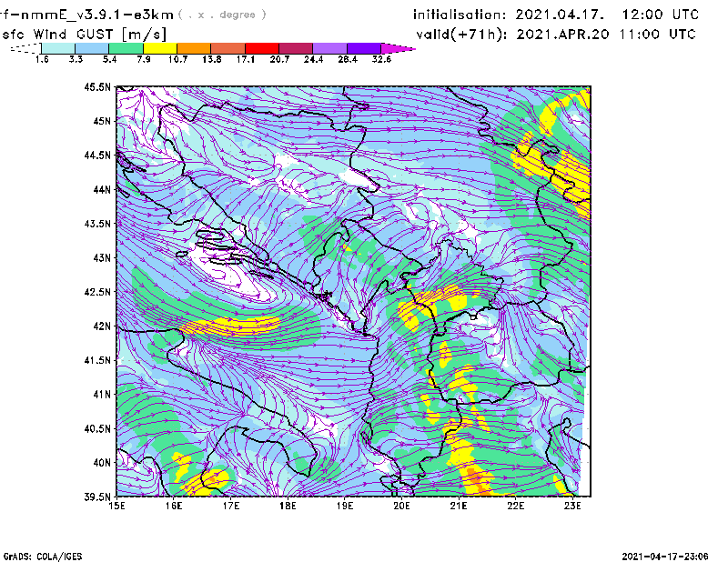Click the longitude label "18E"
The width and height of the screenshot is (728, 562).
click(288, 506)
